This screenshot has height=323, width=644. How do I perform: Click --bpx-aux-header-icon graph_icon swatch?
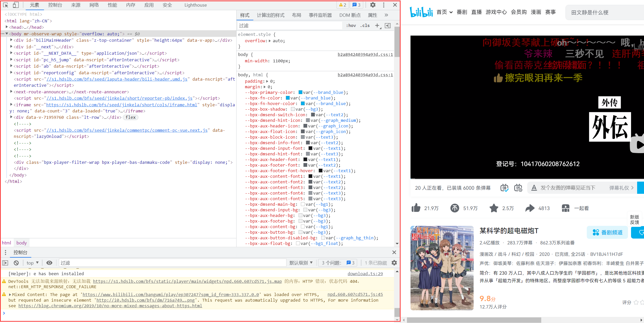(x=305, y=126)
